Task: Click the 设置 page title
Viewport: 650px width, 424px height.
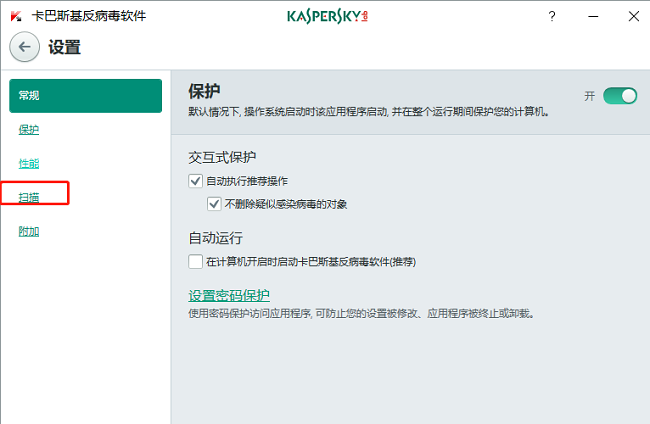Action: tap(65, 47)
